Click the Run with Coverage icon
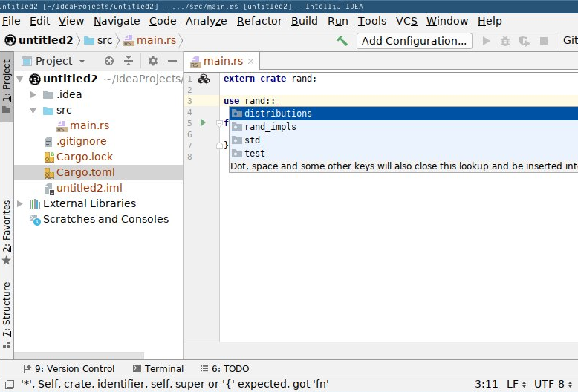 point(525,41)
